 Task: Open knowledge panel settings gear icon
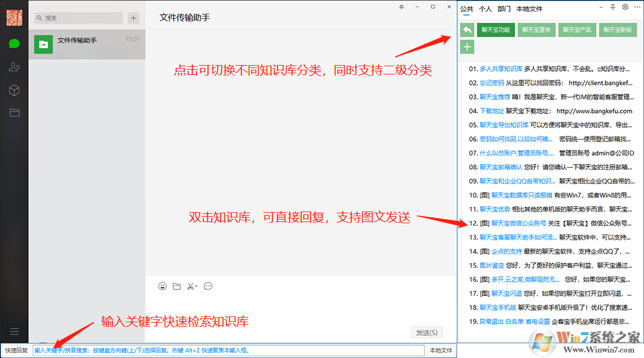point(625,8)
